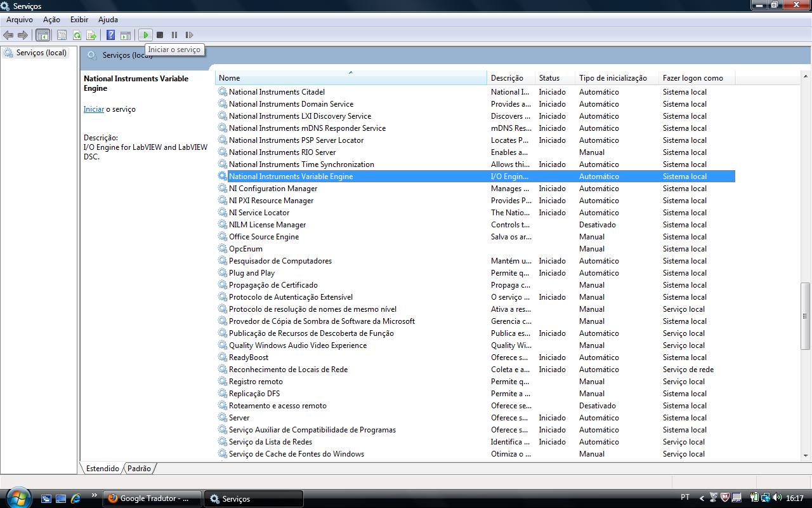Click the Refresh toolbar icon

coord(77,35)
